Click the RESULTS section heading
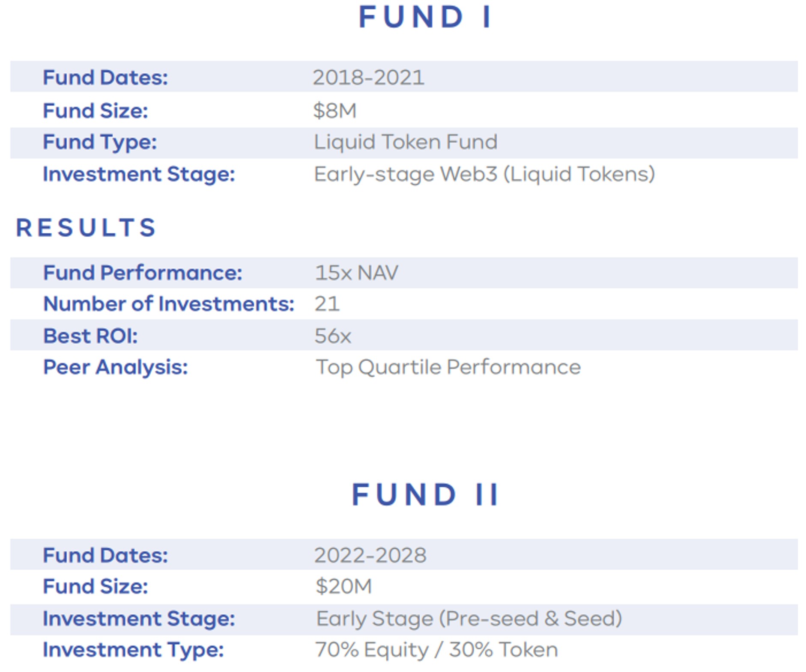The image size is (806, 672). pos(86,227)
